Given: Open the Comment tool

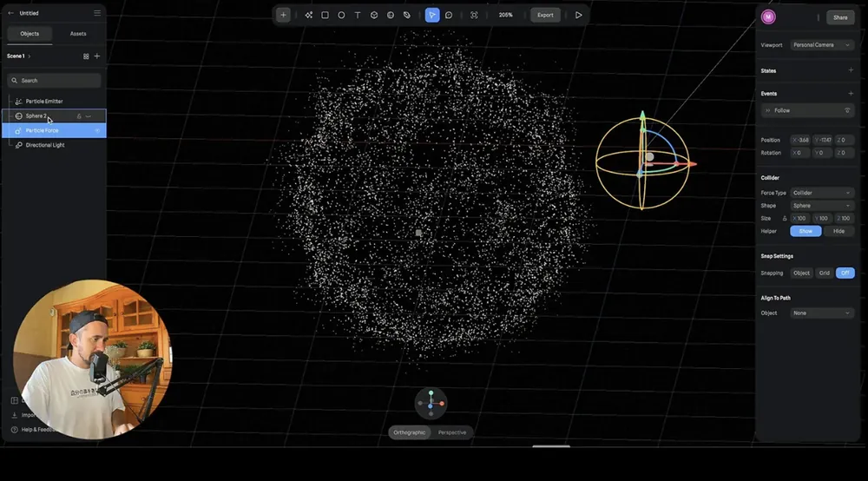Looking at the screenshot, I should pyautogui.click(x=449, y=15).
